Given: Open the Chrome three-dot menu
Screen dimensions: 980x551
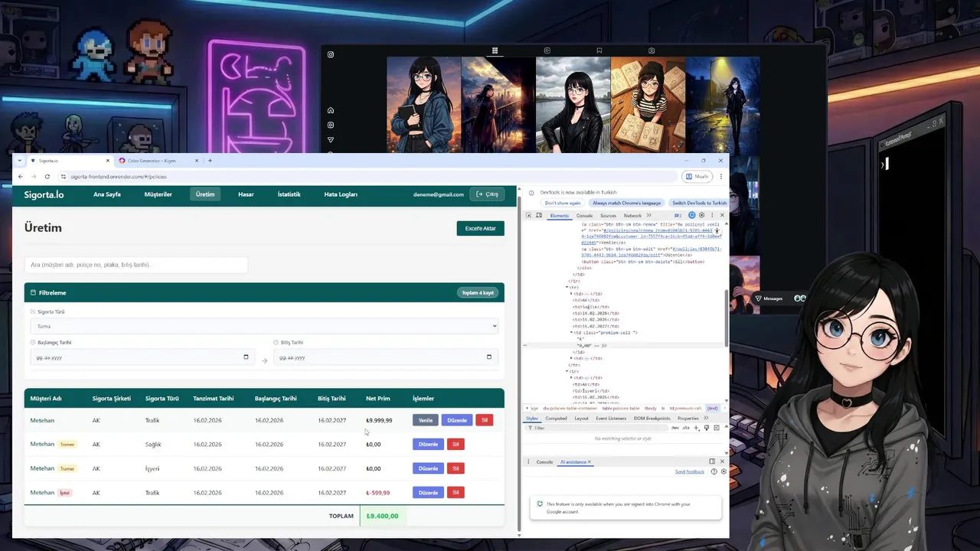Looking at the screenshot, I should [x=720, y=176].
